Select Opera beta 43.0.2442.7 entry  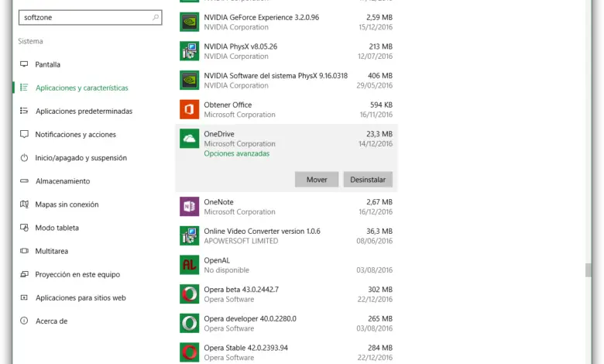[x=241, y=290]
